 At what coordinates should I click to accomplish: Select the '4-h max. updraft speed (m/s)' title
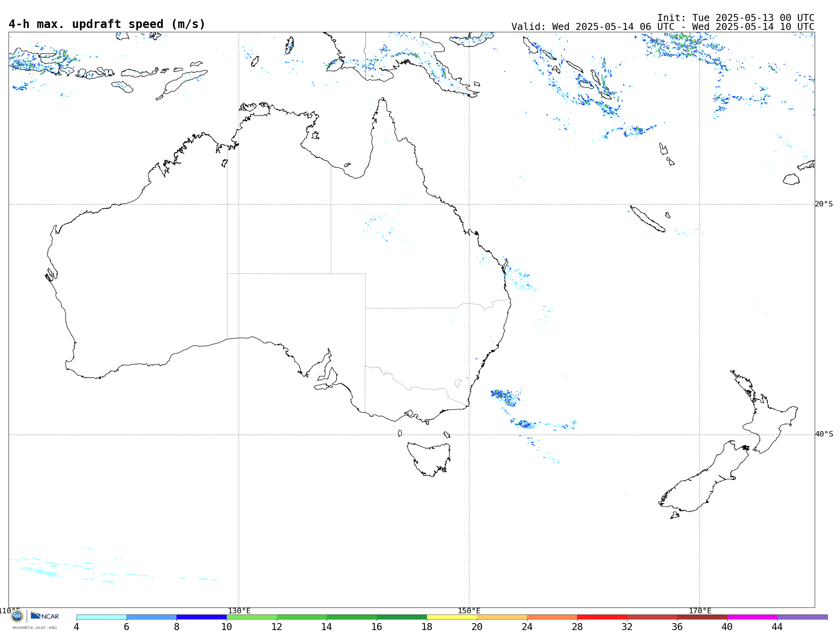click(107, 24)
